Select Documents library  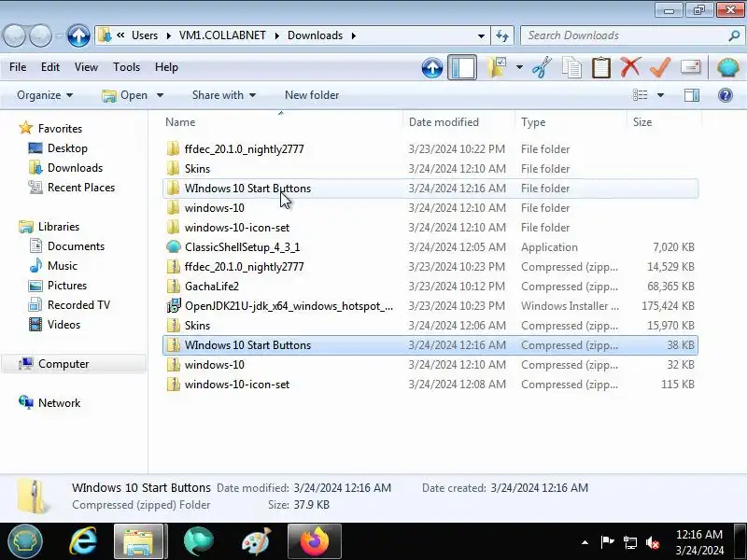pyautogui.click(x=76, y=246)
